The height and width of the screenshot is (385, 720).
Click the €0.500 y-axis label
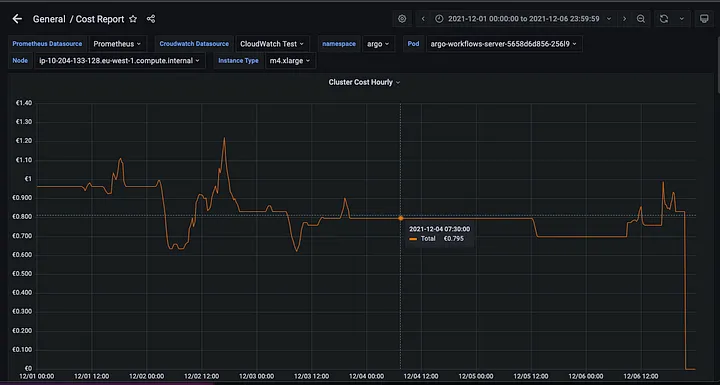(22, 274)
